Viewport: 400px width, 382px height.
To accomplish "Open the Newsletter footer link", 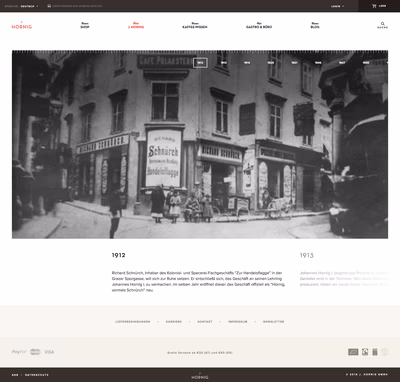I will 274,322.
